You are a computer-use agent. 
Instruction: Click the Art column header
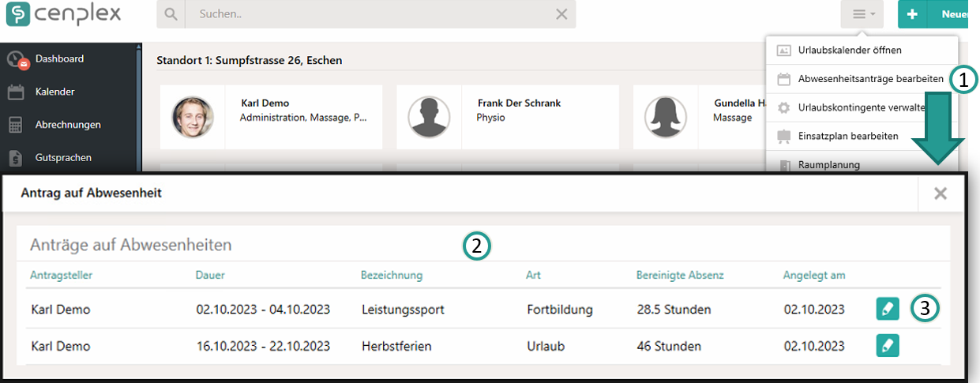(533, 275)
